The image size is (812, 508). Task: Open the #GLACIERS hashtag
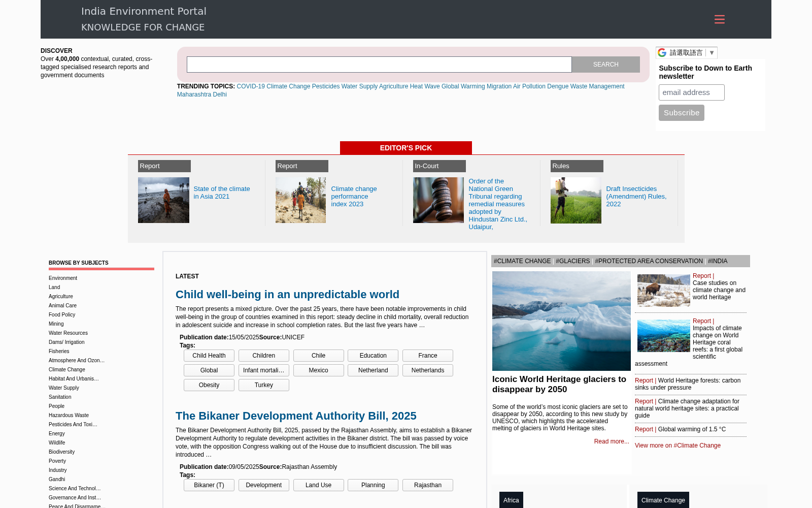[573, 261]
